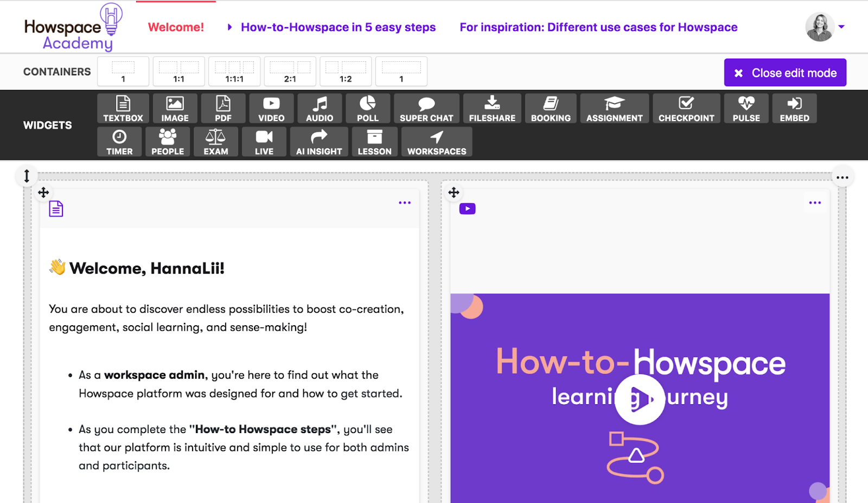Viewport: 868px width, 503px height.
Task: Add a PDF widget
Action: [223, 108]
